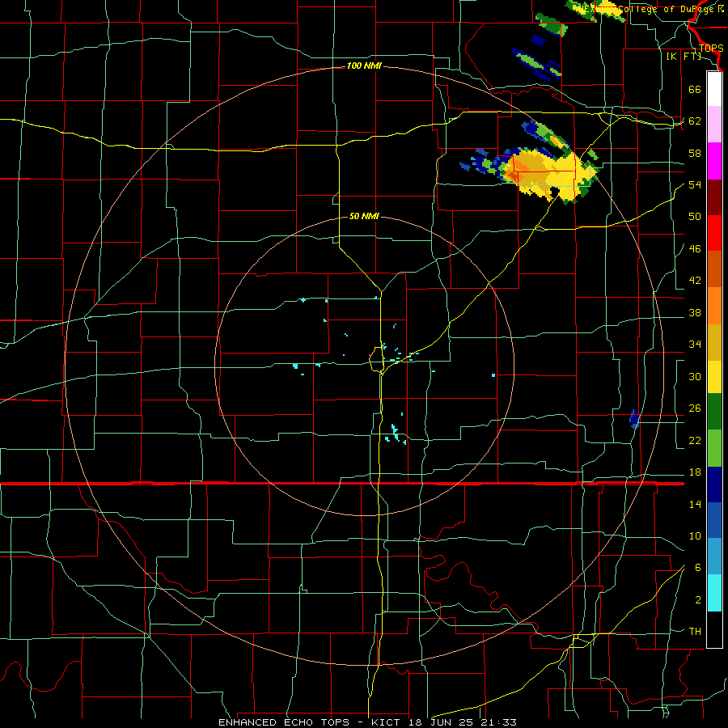The image size is (728, 728).
Task: Click the small dark blue echo near eastern ring
Action: [x=635, y=419]
